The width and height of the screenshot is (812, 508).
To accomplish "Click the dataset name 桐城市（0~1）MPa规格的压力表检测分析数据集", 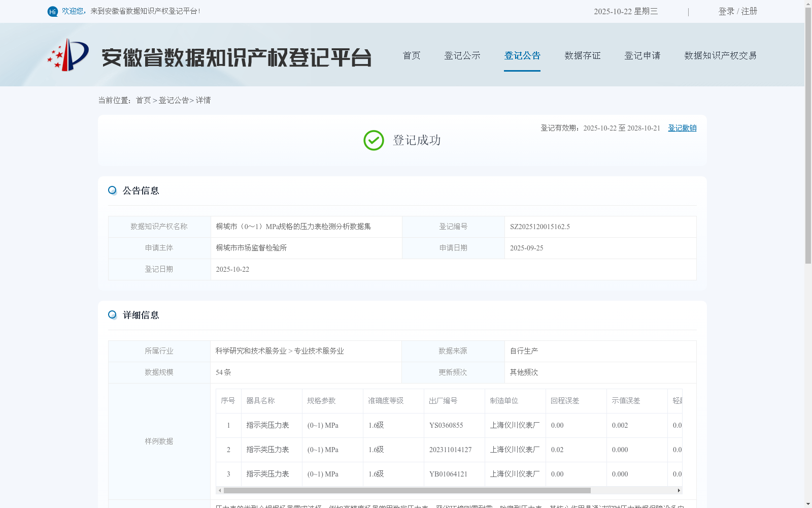I will coord(293,227).
